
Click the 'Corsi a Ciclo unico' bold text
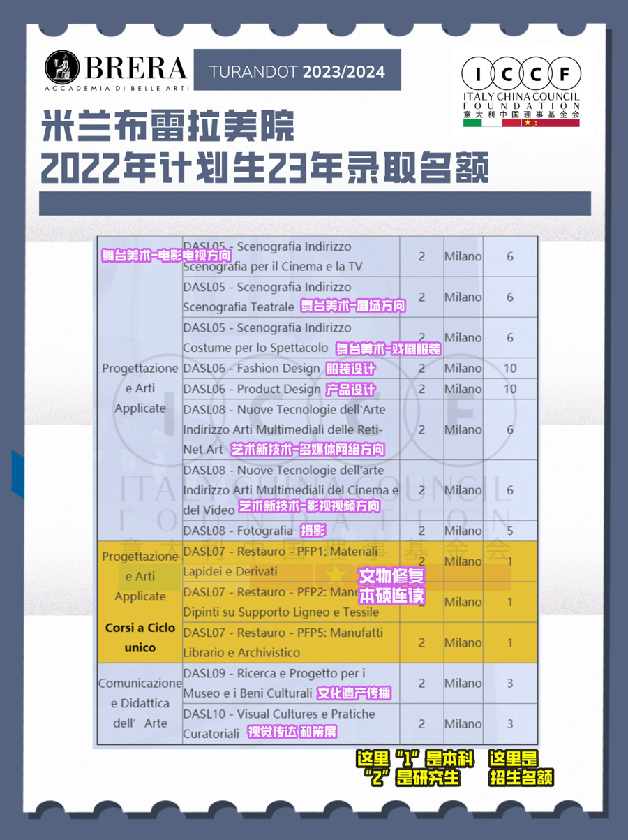(140, 638)
